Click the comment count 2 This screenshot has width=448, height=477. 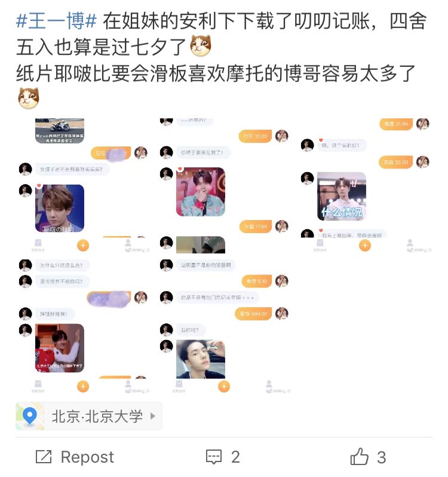[235, 457]
